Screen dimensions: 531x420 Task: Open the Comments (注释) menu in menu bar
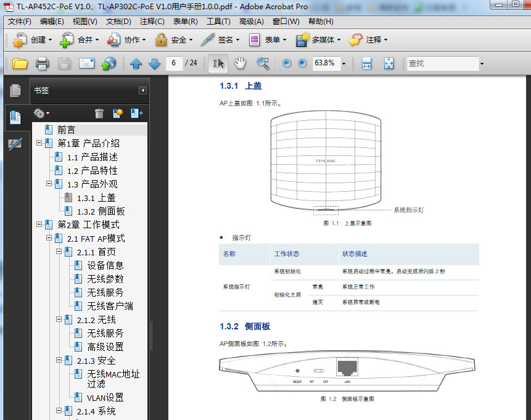pos(152,22)
